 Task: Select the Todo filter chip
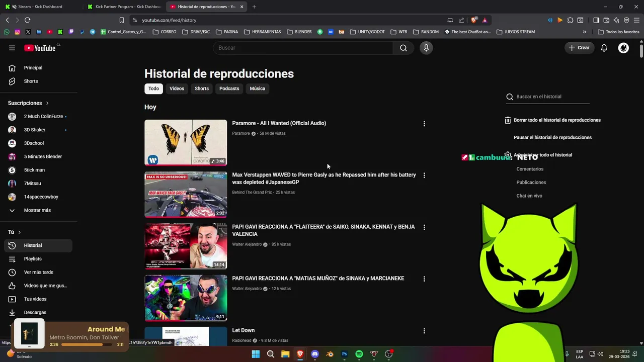153,88
